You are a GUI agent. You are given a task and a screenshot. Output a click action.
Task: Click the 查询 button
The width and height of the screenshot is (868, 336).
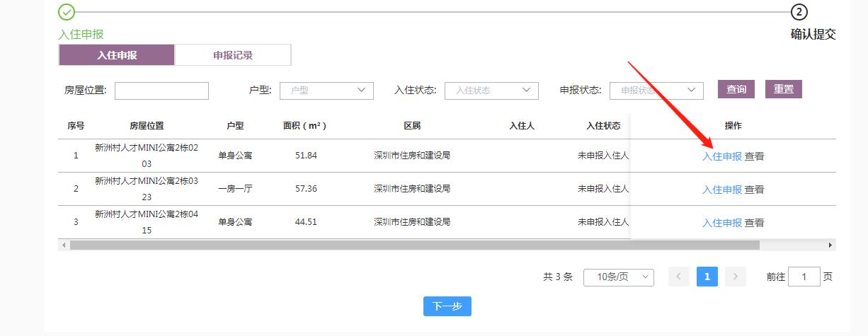(736, 89)
